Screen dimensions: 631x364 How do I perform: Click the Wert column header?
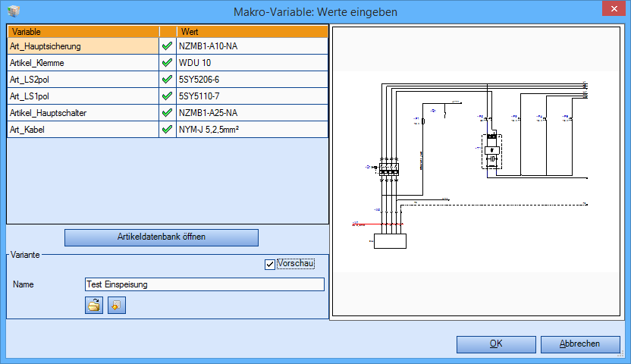(253, 32)
